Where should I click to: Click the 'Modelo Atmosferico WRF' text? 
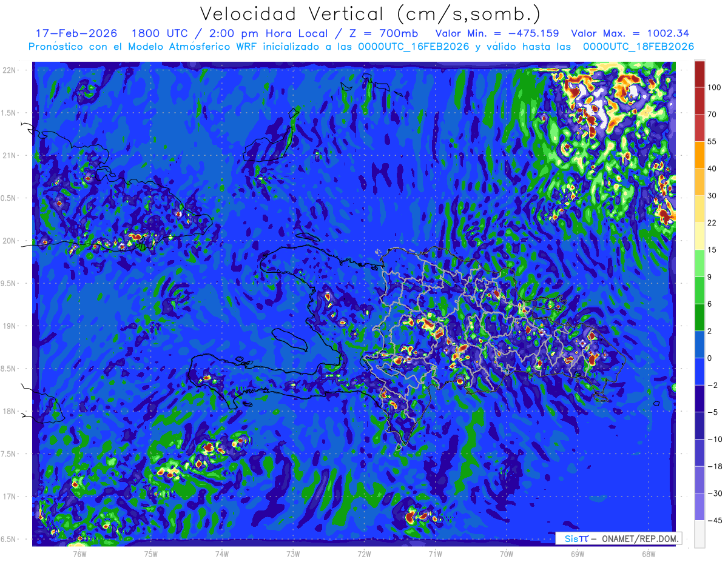tap(193, 47)
